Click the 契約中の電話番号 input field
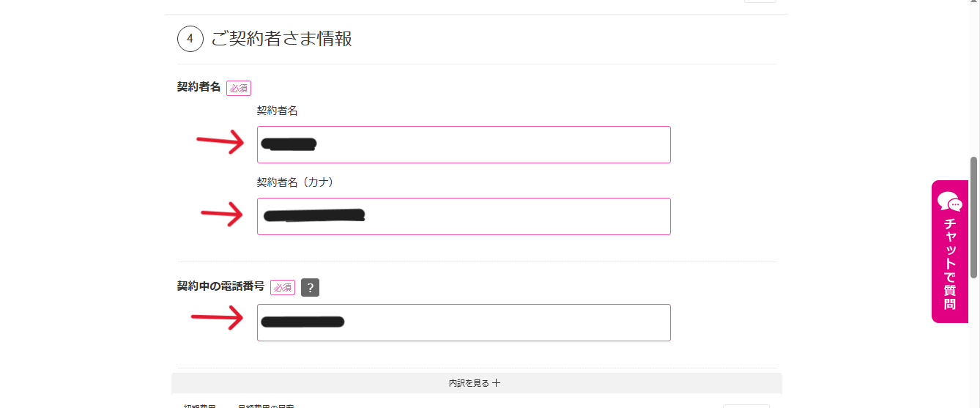Screen dimensions: 980x408 (464, 322)
